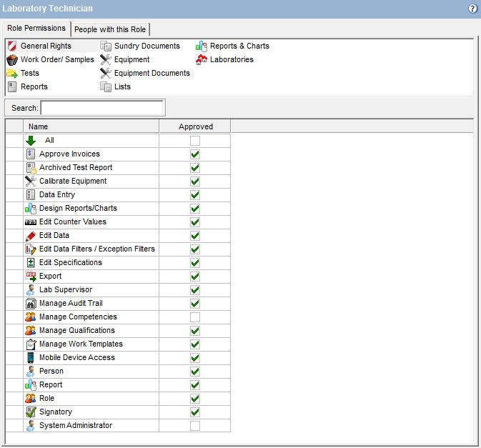Click the help question mark icon
This screenshot has width=481, height=448.
tap(472, 9)
